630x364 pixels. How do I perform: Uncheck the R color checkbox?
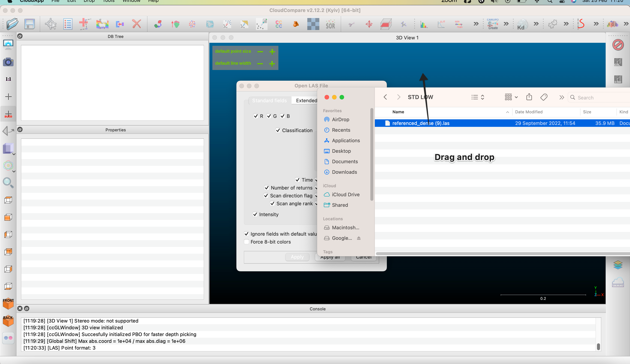tap(256, 116)
